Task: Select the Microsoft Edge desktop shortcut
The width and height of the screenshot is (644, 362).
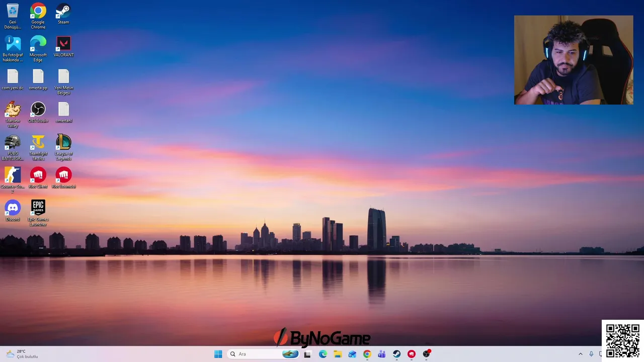Action: pos(38,49)
